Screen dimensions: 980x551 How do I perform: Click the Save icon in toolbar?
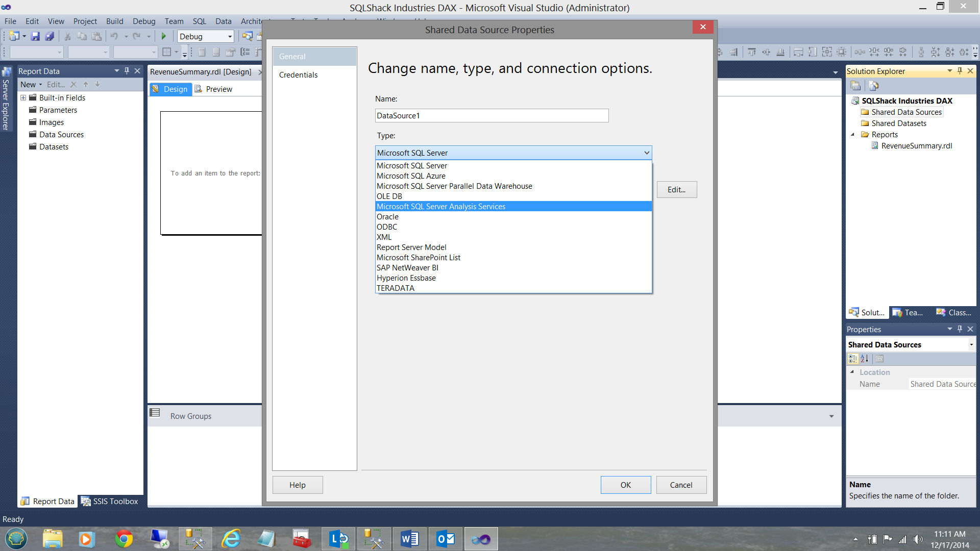point(35,36)
